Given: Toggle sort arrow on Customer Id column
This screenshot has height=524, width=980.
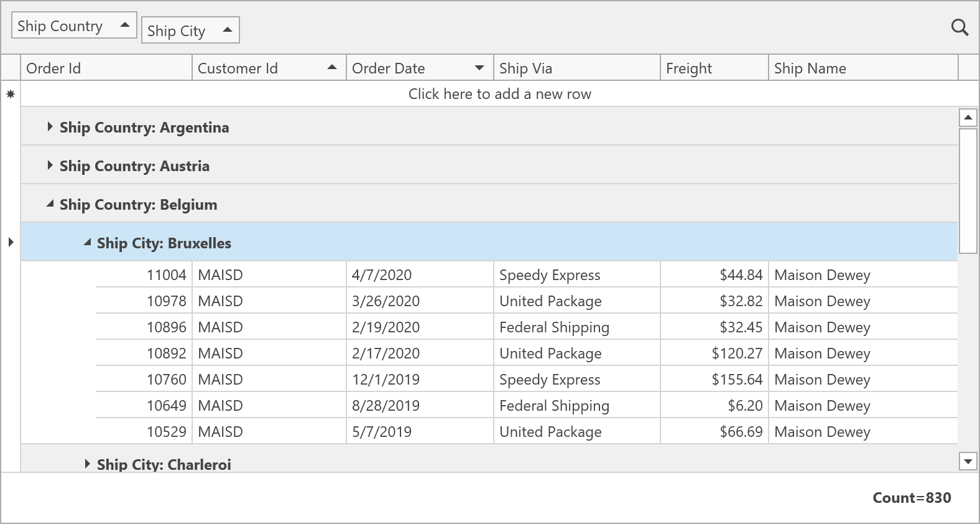Looking at the screenshot, I should click(x=332, y=67).
